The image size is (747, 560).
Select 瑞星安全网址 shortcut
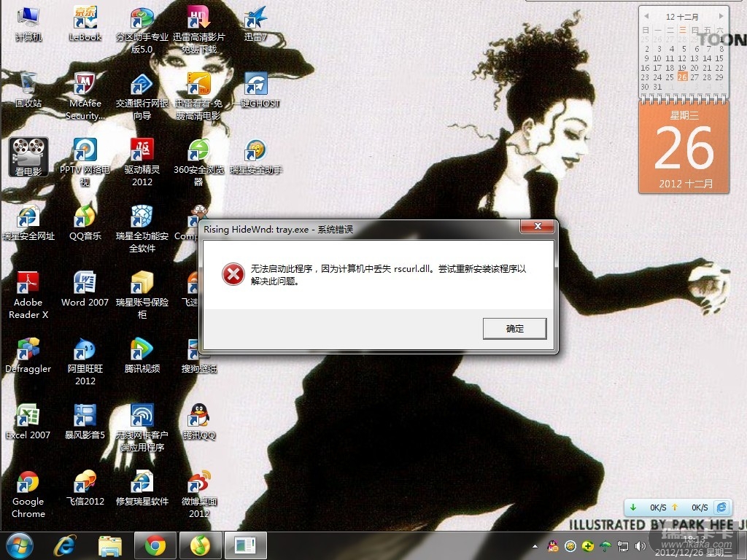click(x=28, y=223)
